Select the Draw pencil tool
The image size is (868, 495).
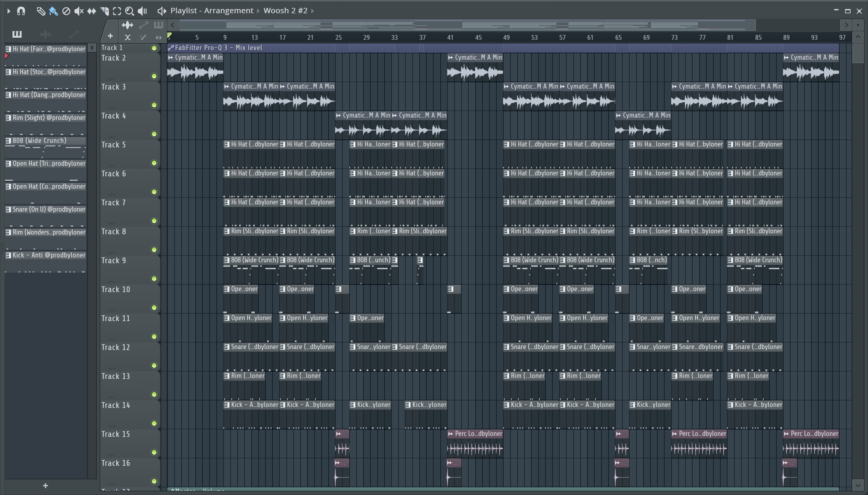coord(41,11)
